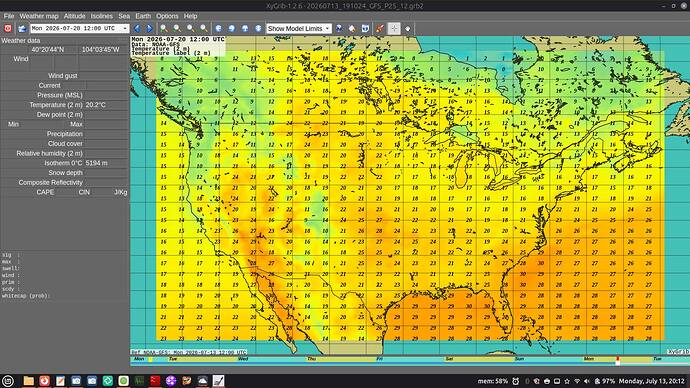
Task: Click the open GRIB file icon
Action: point(22,28)
